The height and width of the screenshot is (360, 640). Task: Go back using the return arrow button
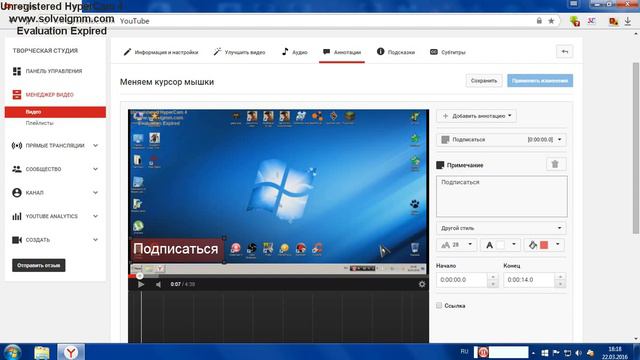pos(564,51)
